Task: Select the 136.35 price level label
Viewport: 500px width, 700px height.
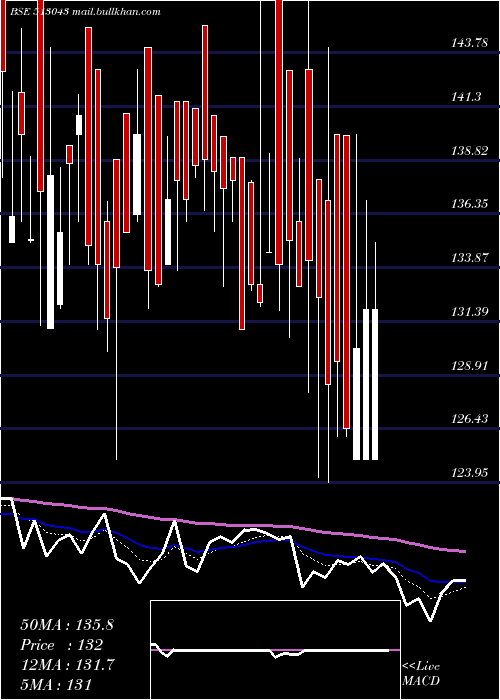Action: click(x=469, y=204)
